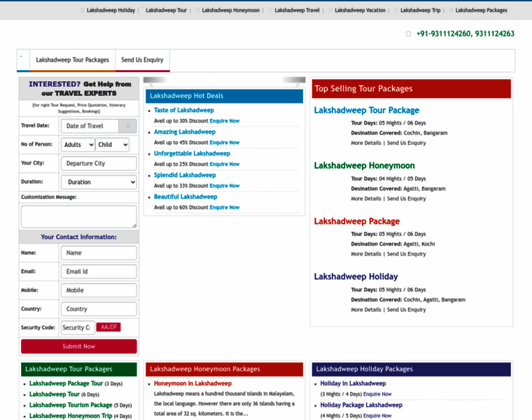Open the Beautiful Lakshadweep deal
532x420 pixels.
click(185, 197)
